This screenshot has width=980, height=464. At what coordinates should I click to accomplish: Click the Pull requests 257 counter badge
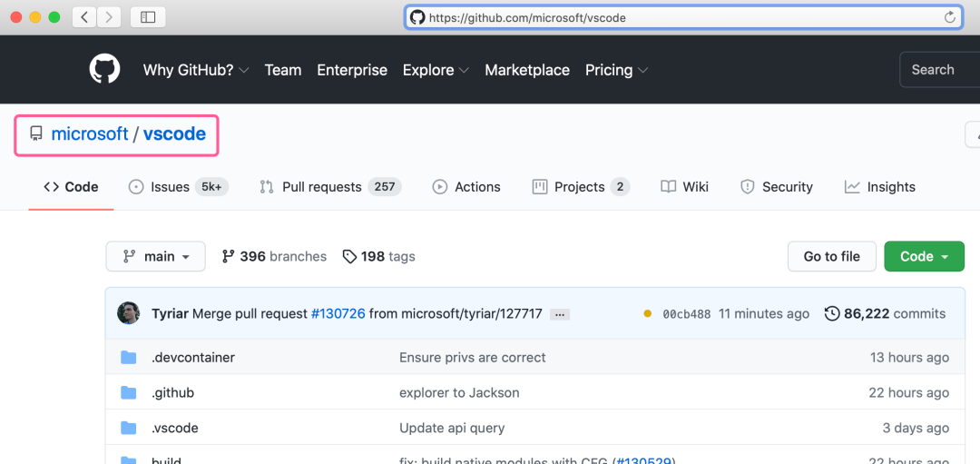coord(385,187)
